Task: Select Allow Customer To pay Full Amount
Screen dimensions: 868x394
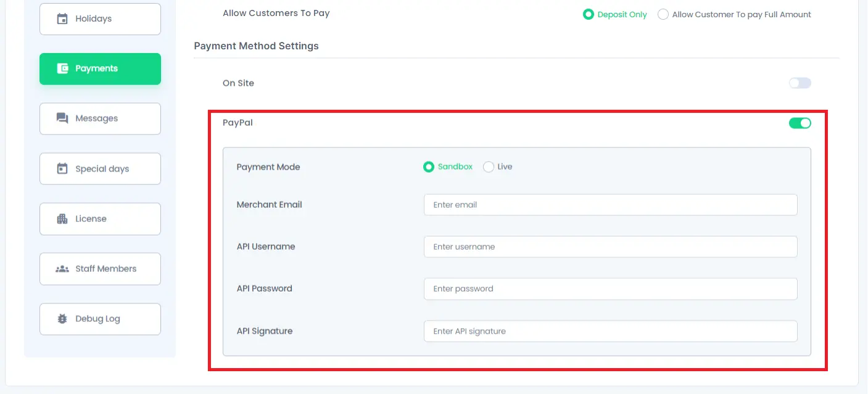Action: pyautogui.click(x=663, y=14)
